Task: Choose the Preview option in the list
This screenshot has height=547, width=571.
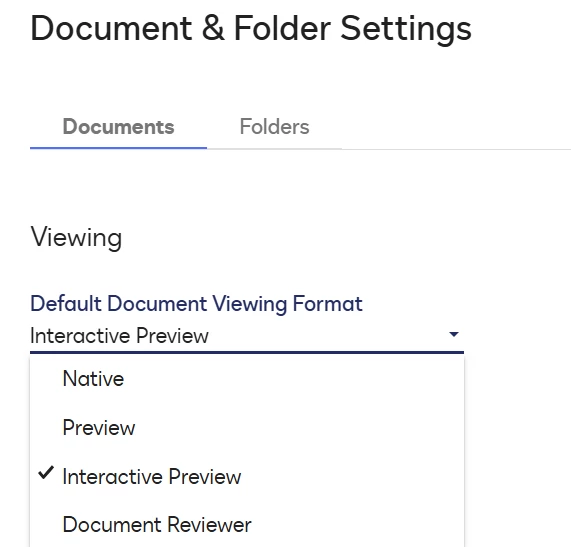Action: click(x=247, y=428)
